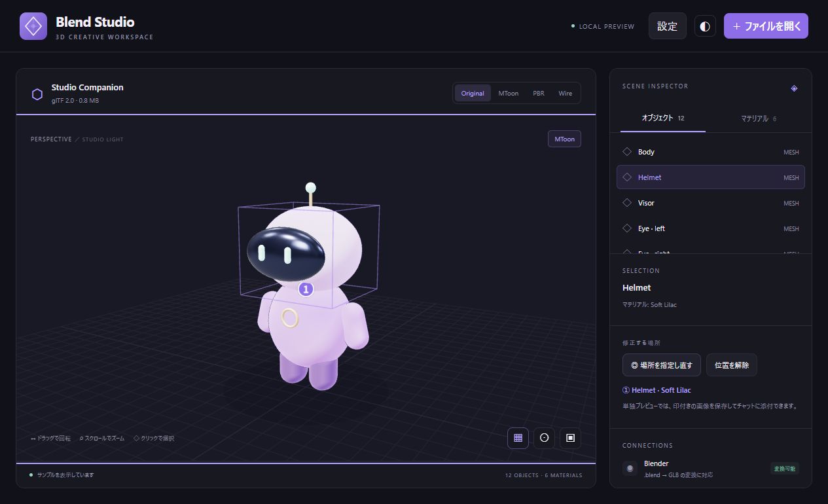Image resolution: width=828 pixels, height=504 pixels.
Task: Click the クリックで選択 hint
Action: [x=154, y=439]
